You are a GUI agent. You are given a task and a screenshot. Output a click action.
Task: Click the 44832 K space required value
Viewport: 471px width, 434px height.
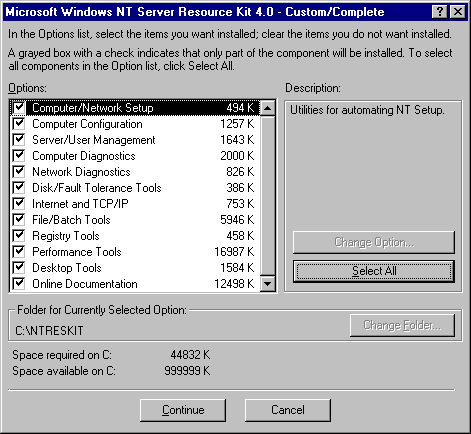[x=190, y=355]
